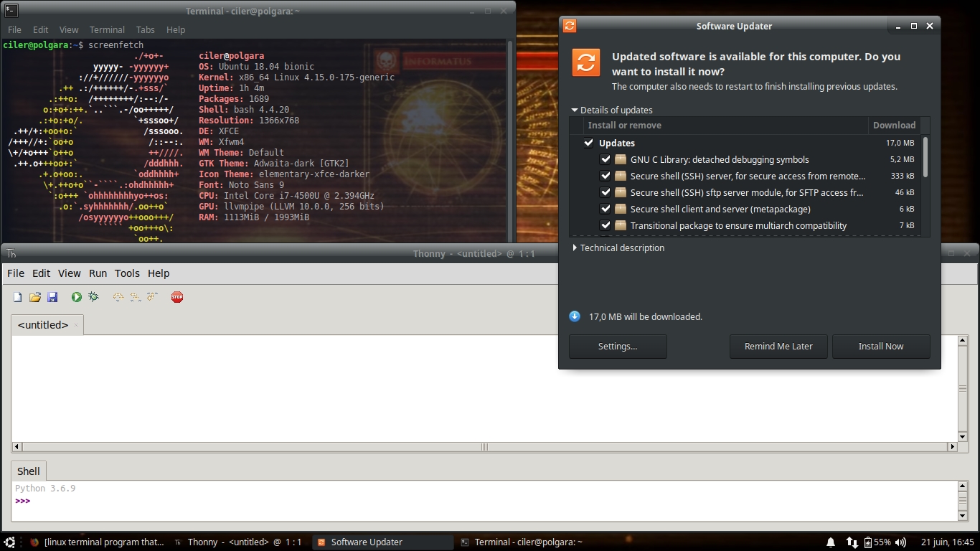Start debugging with the bug icon in Thonny

pyautogui.click(x=93, y=297)
